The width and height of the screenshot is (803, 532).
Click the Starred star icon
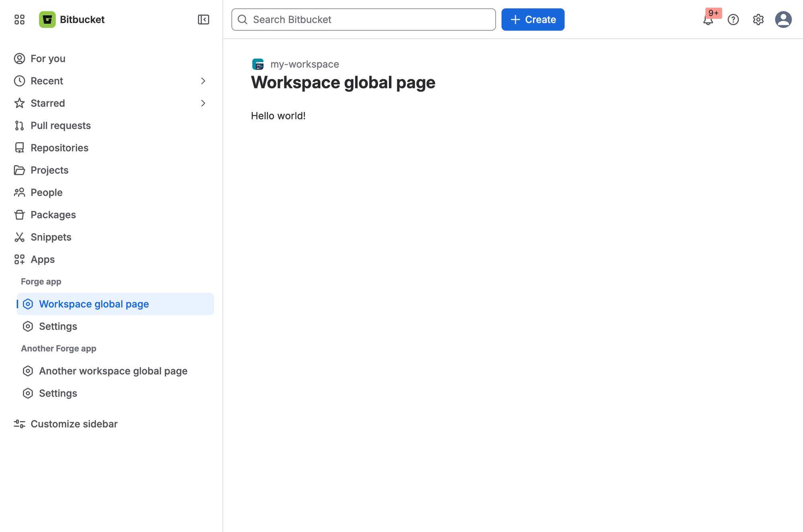(x=19, y=103)
